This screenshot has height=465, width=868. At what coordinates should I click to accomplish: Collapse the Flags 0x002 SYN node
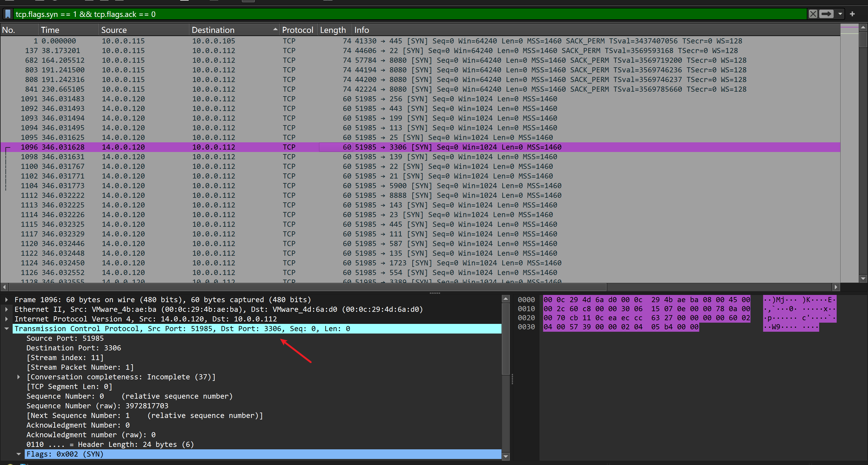click(x=18, y=454)
